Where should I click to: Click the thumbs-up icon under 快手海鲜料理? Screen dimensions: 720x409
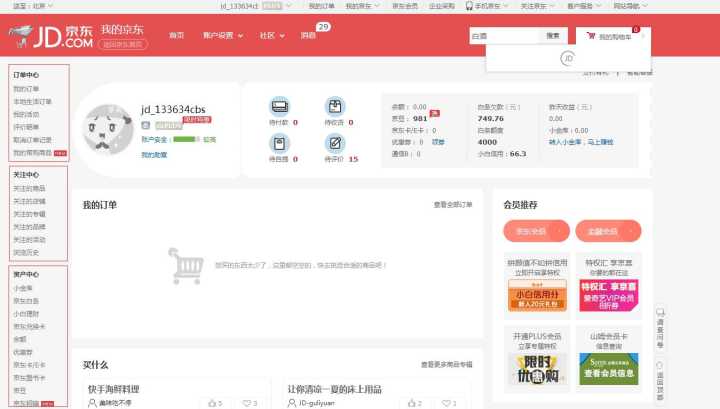pyautogui.click(x=212, y=403)
